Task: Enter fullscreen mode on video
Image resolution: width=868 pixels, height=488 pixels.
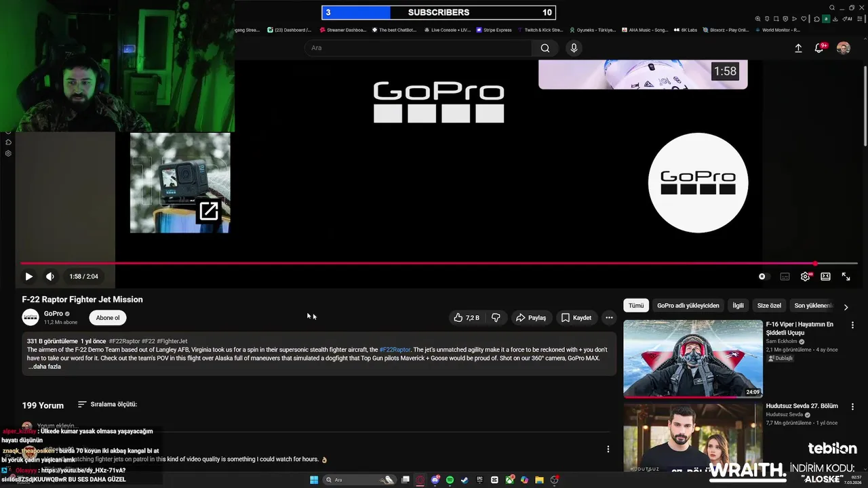Action: [x=846, y=277]
